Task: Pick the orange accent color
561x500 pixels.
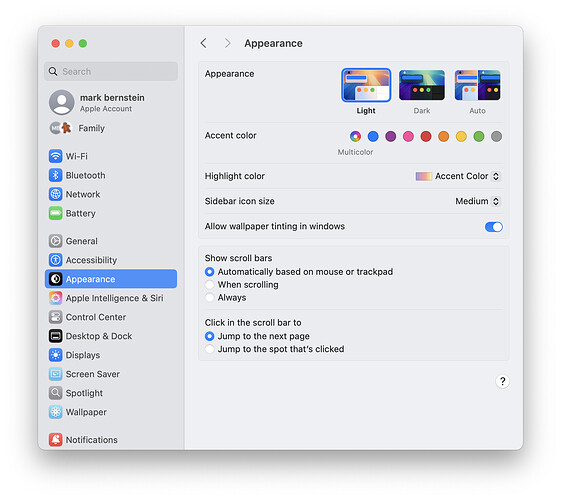Action: (x=443, y=136)
